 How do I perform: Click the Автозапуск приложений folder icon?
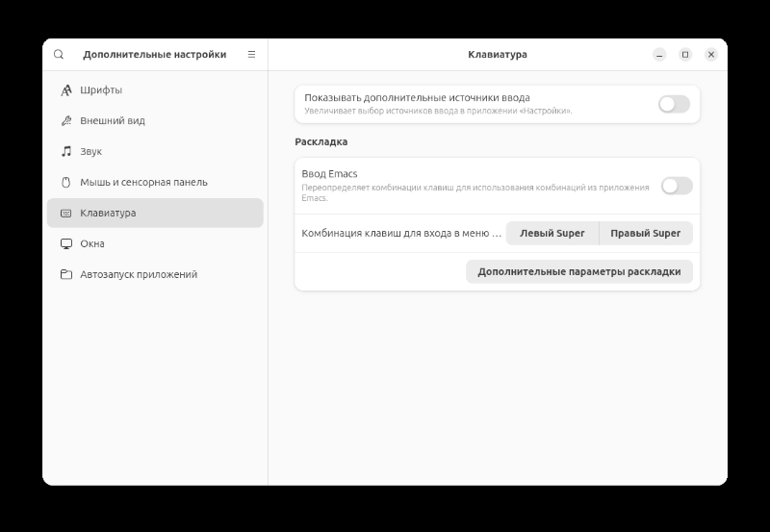point(66,274)
